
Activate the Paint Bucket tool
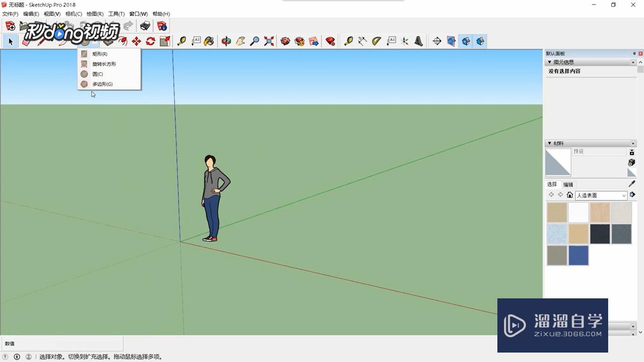[209, 41]
